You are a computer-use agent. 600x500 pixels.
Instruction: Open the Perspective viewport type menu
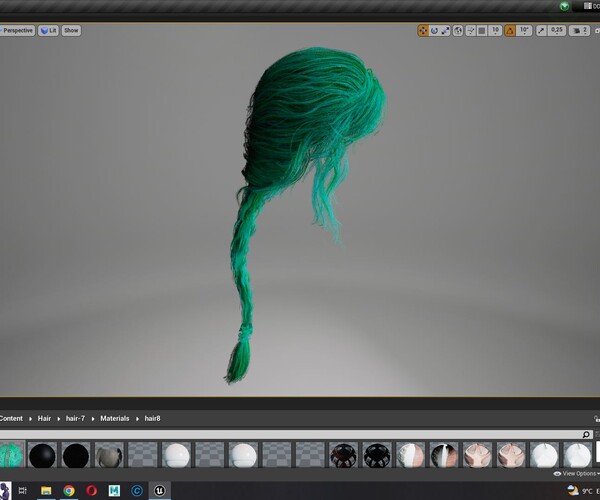[x=17, y=30]
